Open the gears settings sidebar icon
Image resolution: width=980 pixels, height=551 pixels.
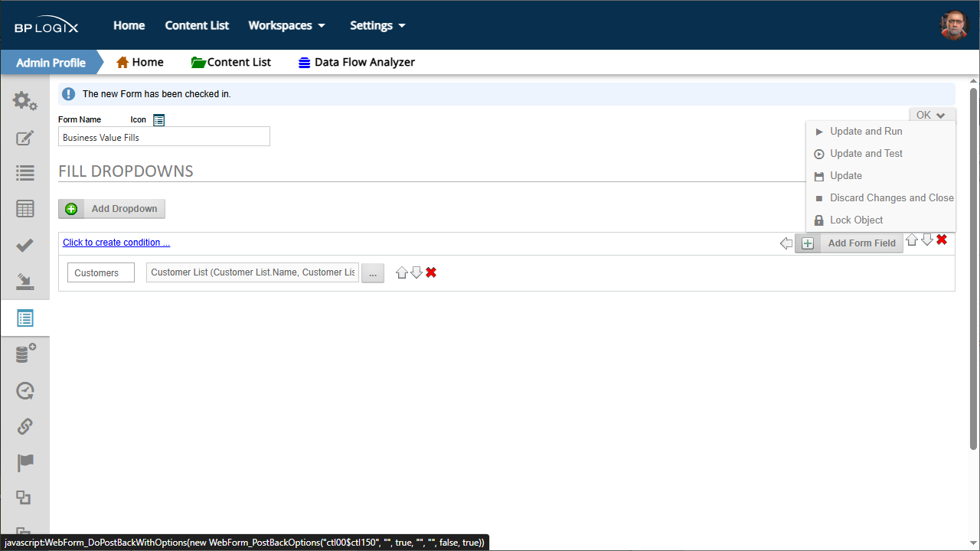click(x=24, y=101)
